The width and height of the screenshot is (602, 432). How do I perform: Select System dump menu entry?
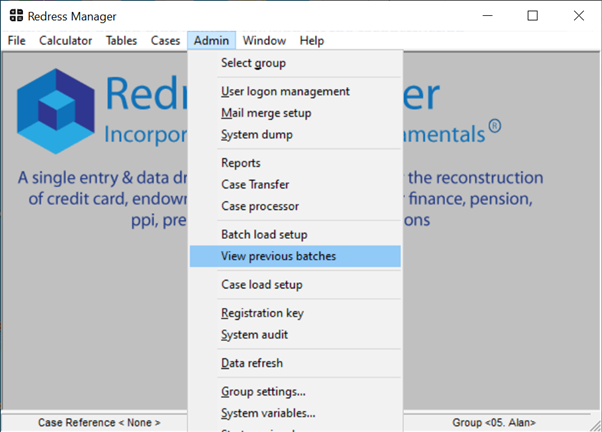pos(295,134)
